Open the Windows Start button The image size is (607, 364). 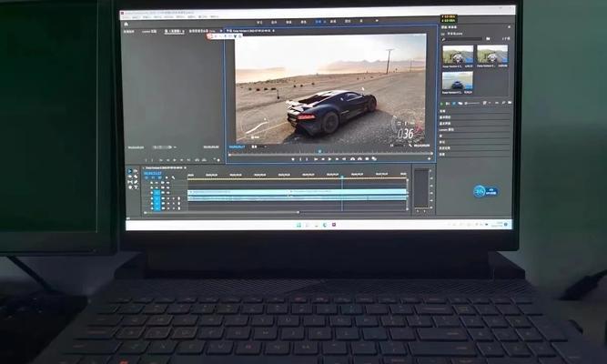[x=298, y=225]
